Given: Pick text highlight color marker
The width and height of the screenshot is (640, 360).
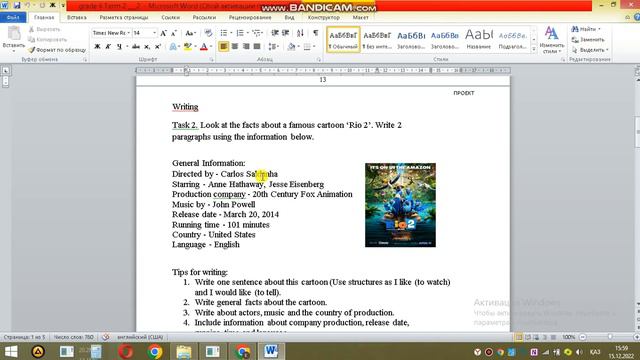Looking at the screenshot, I should pos(187,47).
